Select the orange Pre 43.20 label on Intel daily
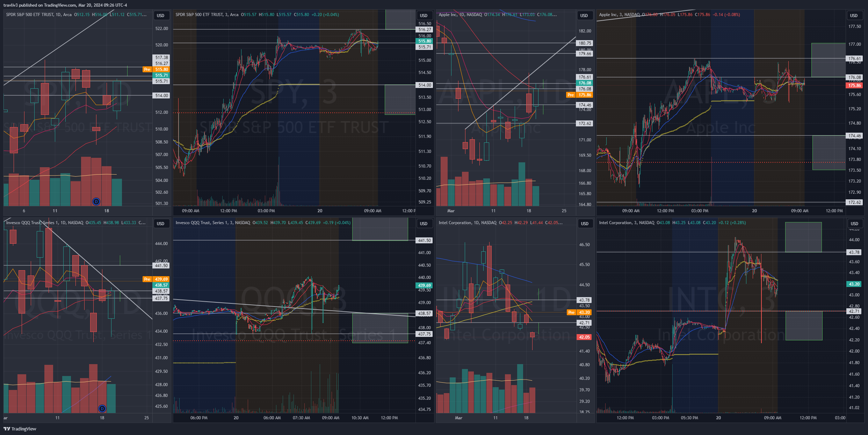This screenshot has height=435, width=868. coord(580,312)
